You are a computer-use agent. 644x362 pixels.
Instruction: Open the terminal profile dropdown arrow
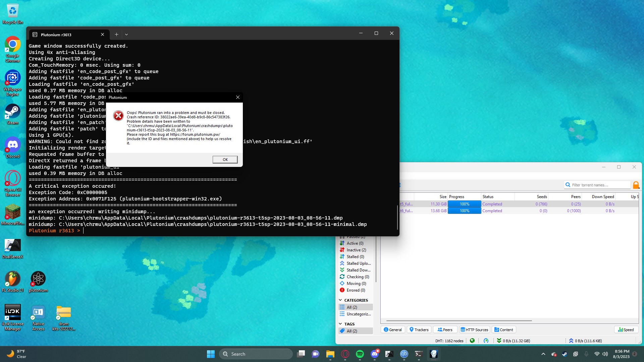click(126, 34)
